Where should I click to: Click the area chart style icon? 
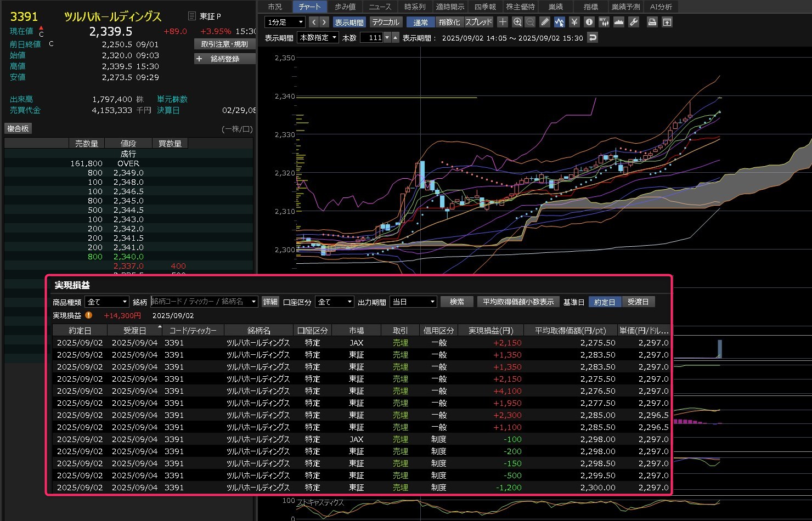coord(619,22)
